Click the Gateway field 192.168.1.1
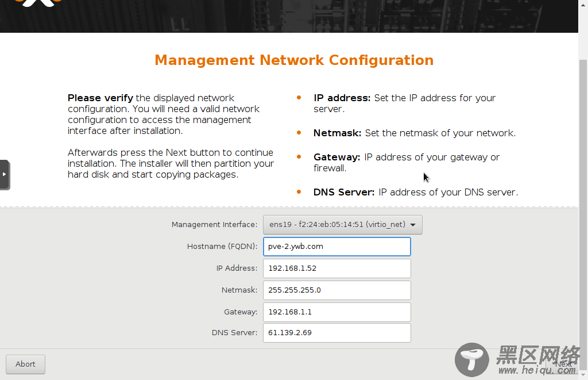Image resolution: width=588 pixels, height=380 pixels. tap(336, 312)
